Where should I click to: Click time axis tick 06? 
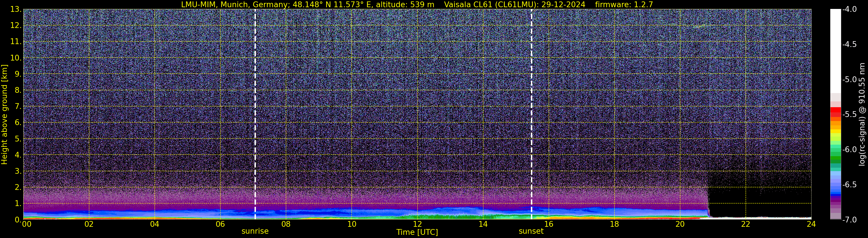(x=220, y=224)
